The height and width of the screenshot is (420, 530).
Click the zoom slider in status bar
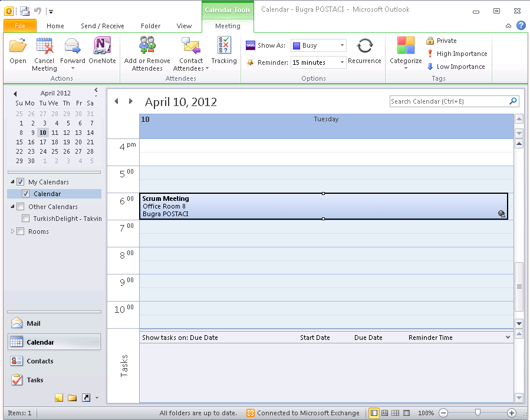tap(478, 413)
